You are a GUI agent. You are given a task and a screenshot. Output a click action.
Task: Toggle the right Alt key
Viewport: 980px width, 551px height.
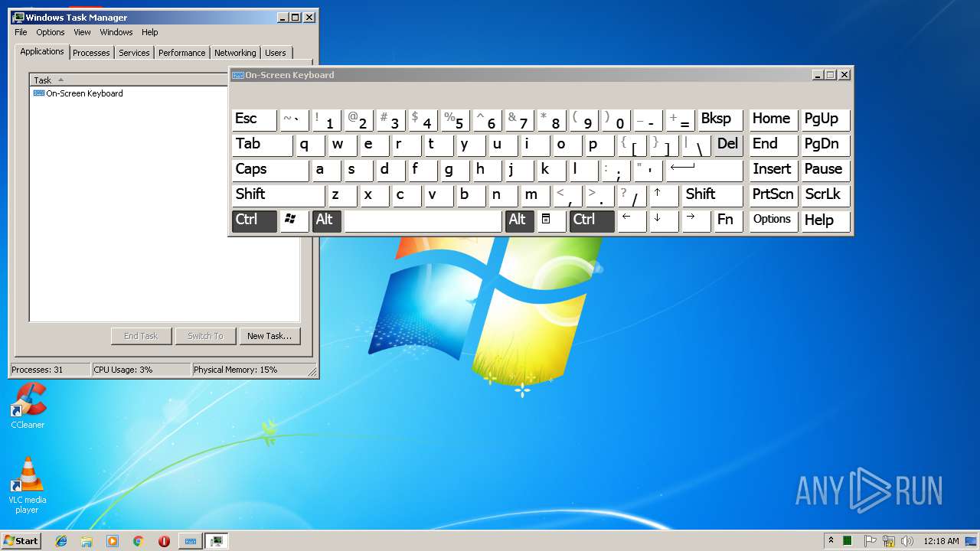point(519,220)
